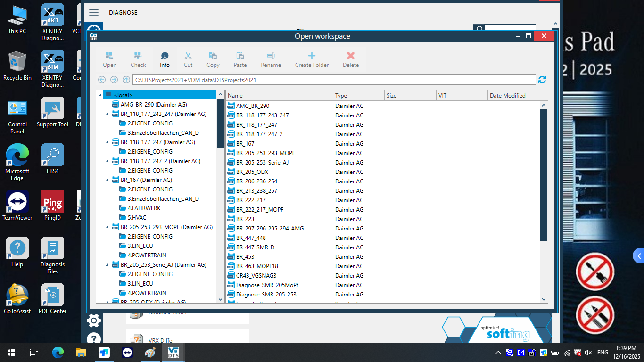Navigate up one folder level
The width and height of the screenshot is (644, 362).
point(126,80)
